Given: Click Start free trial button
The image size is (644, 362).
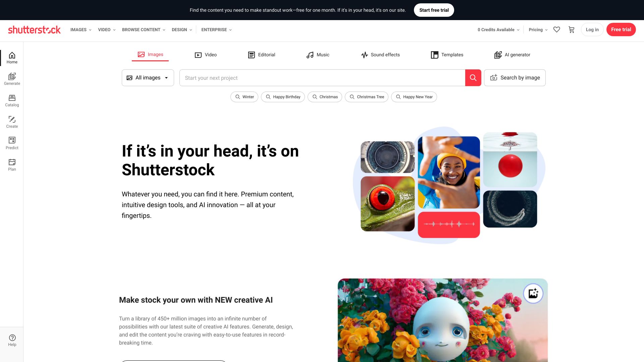Looking at the screenshot, I should click(434, 10).
